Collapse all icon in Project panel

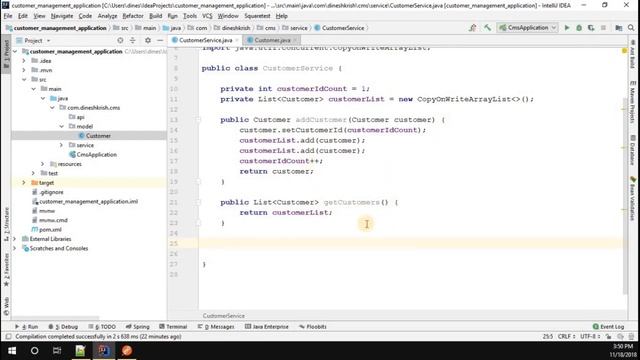click(x=133, y=40)
